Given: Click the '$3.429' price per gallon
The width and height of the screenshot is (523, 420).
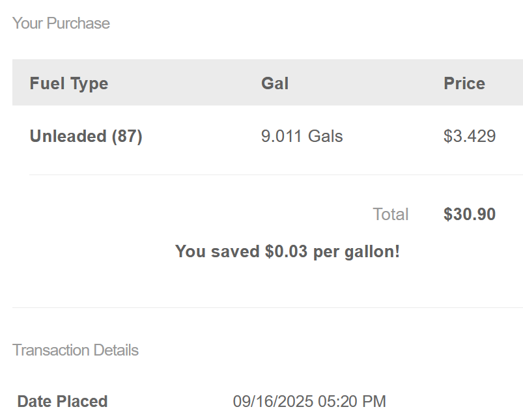Looking at the screenshot, I should (470, 136).
